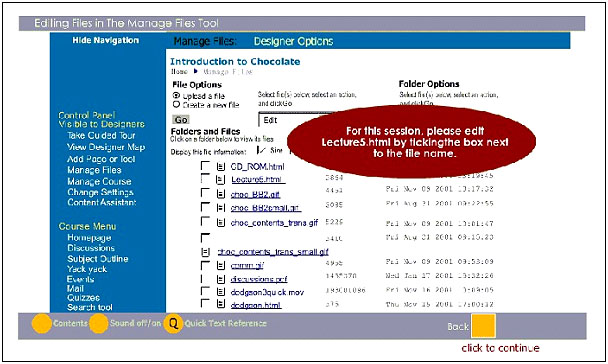Tick the checkbox for choc_BB2small.gif

click(x=205, y=207)
